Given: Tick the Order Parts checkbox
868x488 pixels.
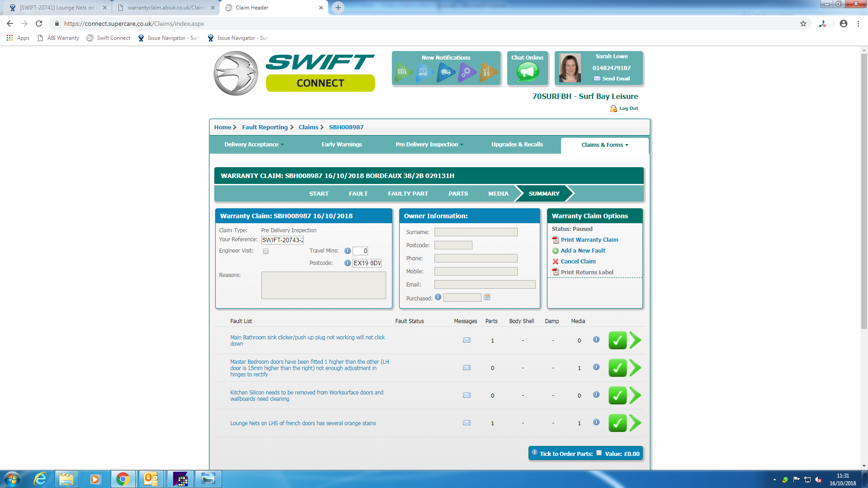Looking at the screenshot, I should [x=599, y=453].
